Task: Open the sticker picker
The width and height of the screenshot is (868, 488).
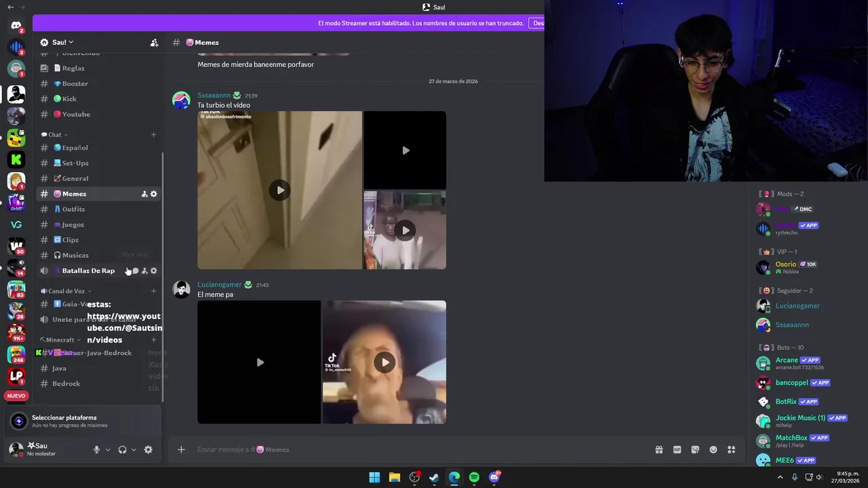Action: [x=695, y=449]
